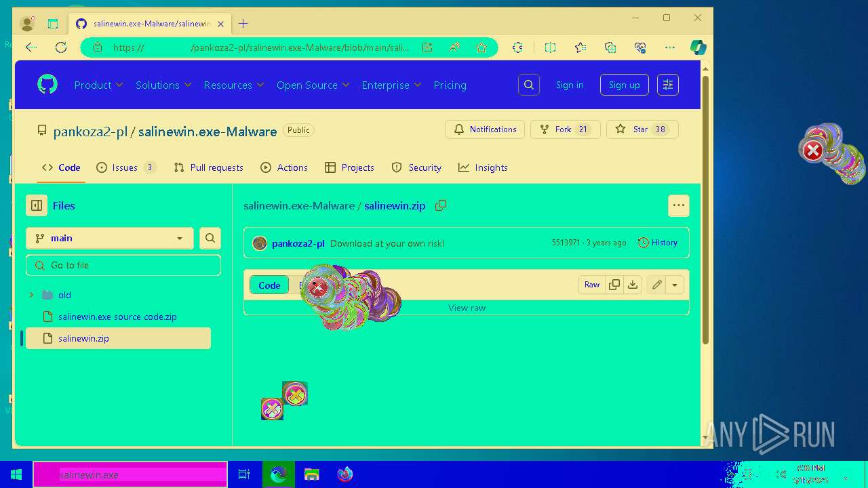Open Windows Start menu
Screen dimensions: 868x488
[16, 474]
